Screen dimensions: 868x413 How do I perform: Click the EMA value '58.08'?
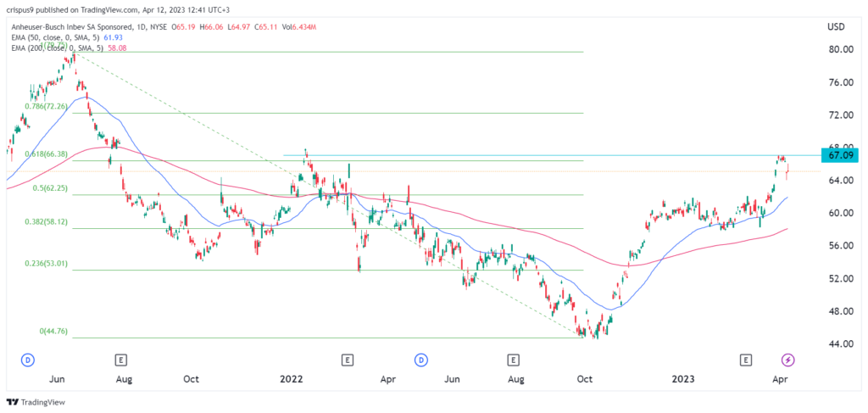click(x=119, y=47)
